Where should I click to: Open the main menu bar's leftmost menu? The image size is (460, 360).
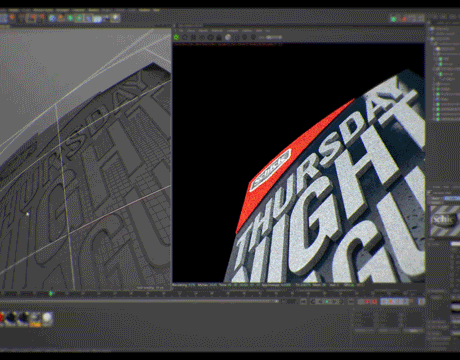pos(4,10)
